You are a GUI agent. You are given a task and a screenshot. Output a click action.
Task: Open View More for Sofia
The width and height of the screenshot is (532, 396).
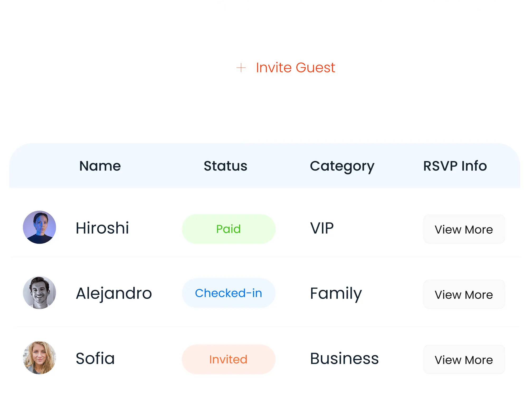coord(464,360)
